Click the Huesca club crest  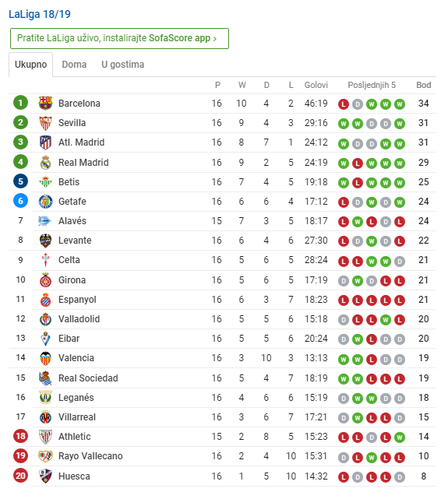[x=45, y=476]
